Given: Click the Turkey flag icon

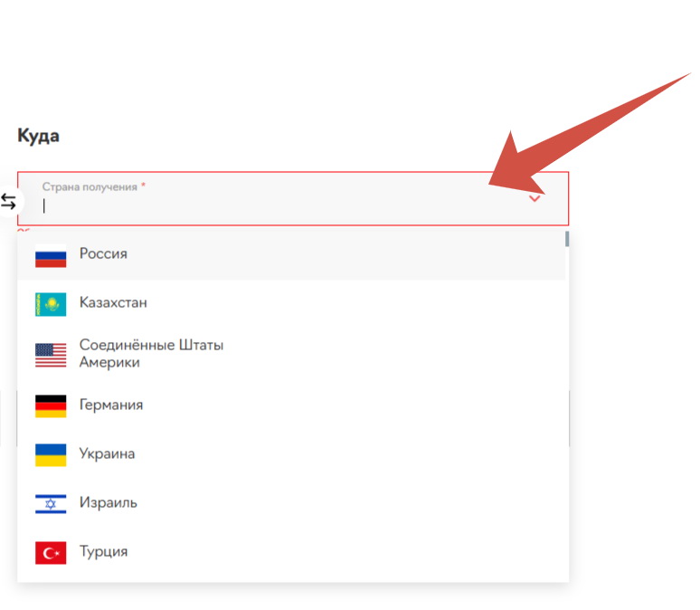Looking at the screenshot, I should tap(51, 552).
